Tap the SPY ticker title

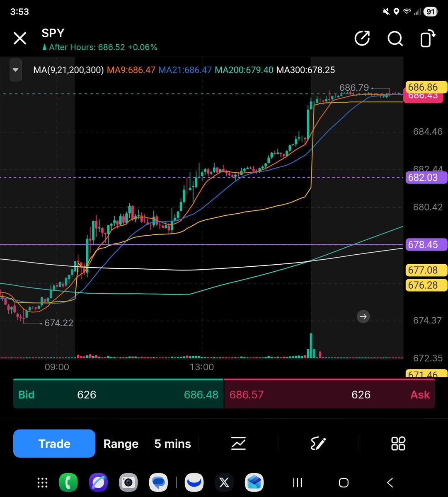coord(53,33)
